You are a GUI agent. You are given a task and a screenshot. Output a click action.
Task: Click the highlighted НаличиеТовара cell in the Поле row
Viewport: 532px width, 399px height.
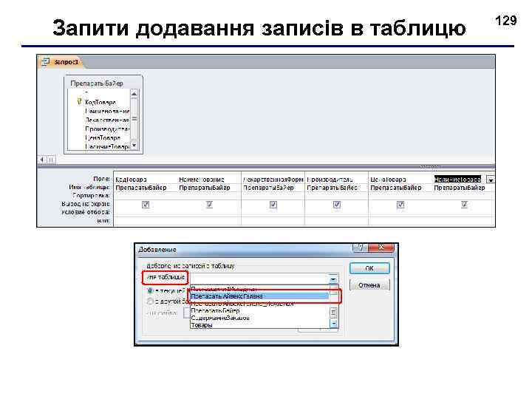tap(457, 179)
